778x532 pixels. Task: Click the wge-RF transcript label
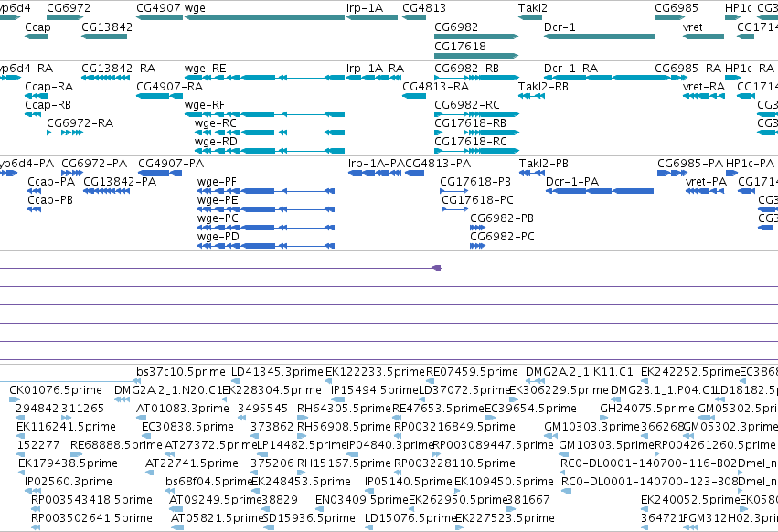tap(205, 105)
